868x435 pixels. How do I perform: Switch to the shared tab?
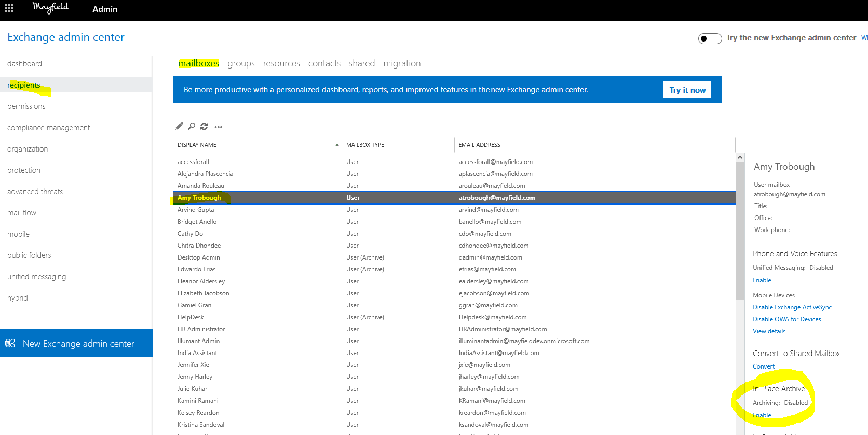tap(362, 63)
